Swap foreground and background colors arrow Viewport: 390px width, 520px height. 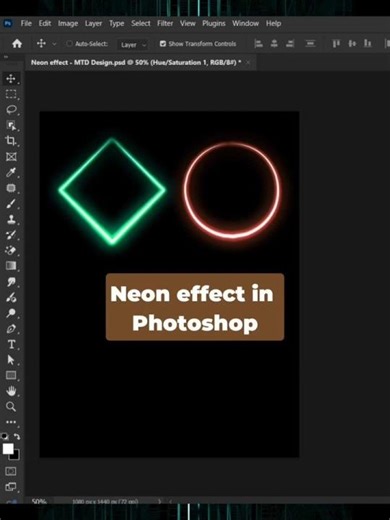pyautogui.click(x=17, y=436)
